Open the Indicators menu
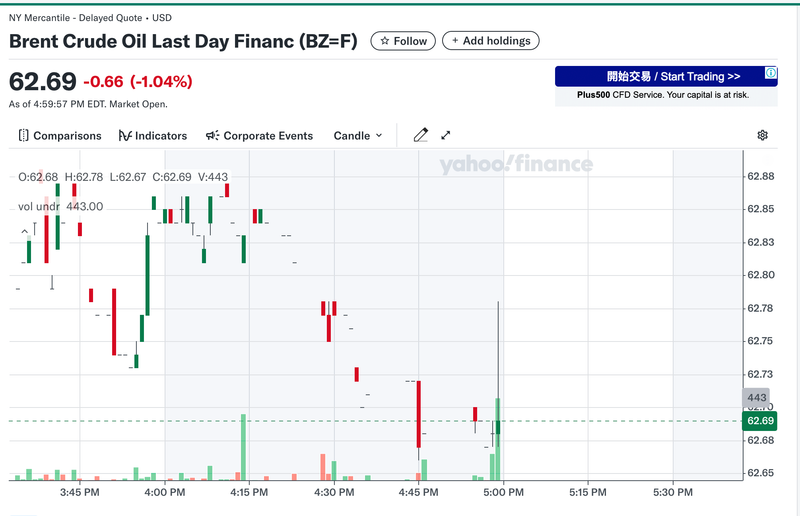Screen dimensions: 800x516 click(152, 136)
